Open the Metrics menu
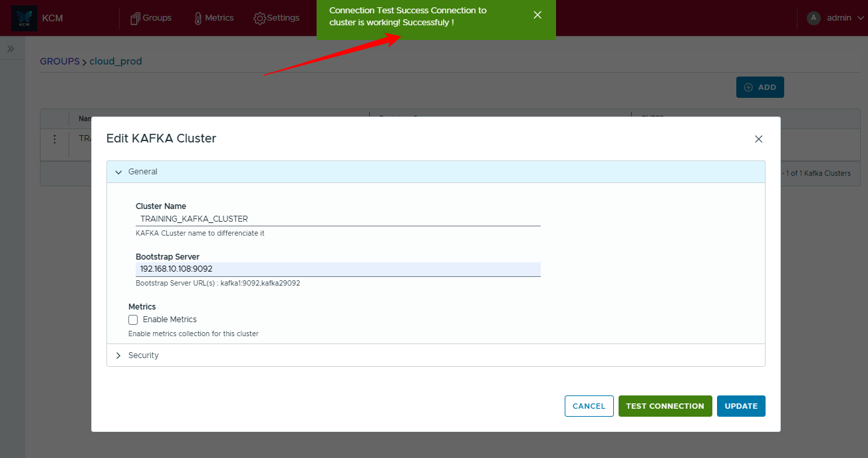 213,18
